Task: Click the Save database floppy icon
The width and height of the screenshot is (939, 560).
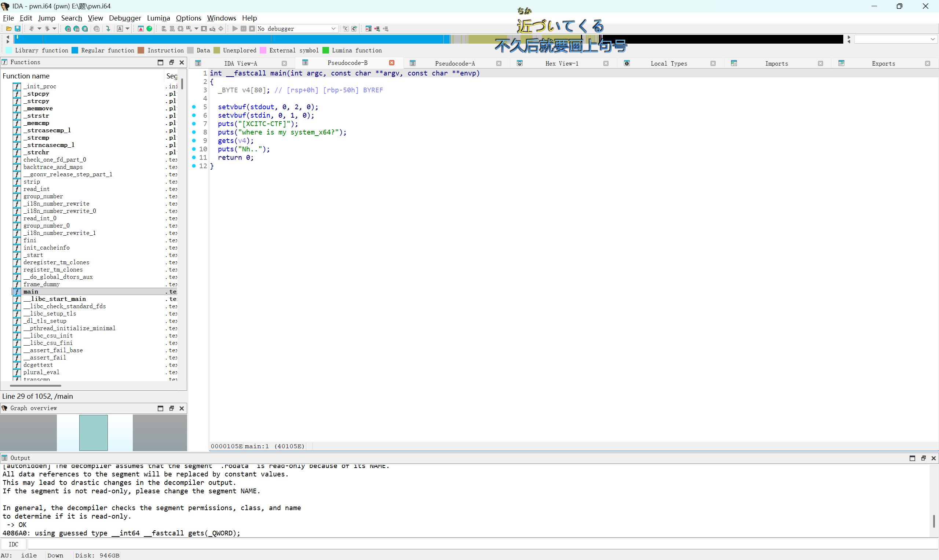Action: 17,29
